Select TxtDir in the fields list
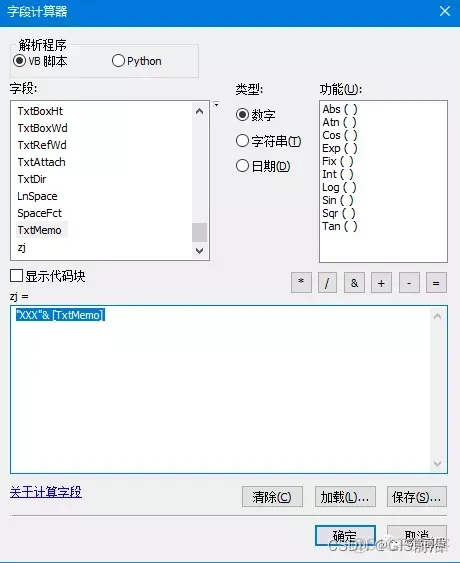 pyautogui.click(x=32, y=179)
